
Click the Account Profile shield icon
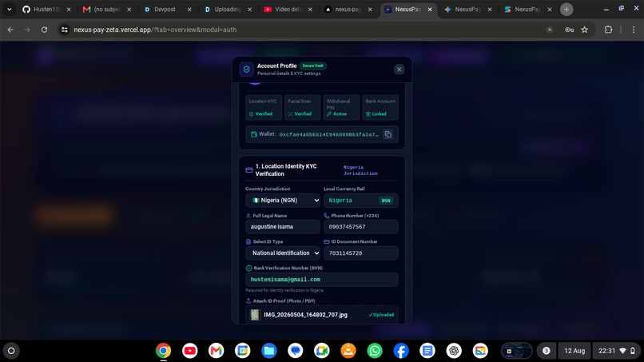coord(246,69)
